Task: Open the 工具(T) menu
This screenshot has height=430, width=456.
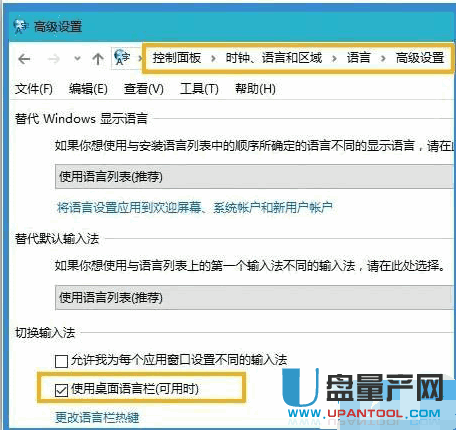Action: pos(199,89)
